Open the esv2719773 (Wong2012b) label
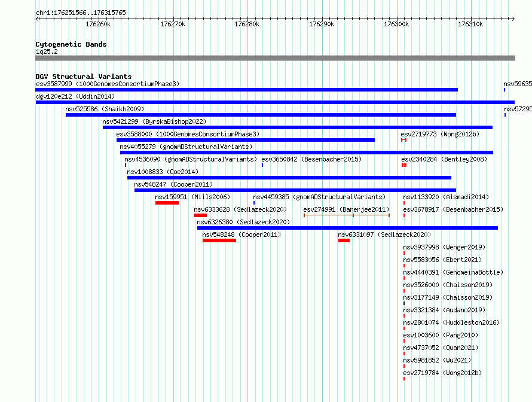Viewport: 532px width, 402px height. pos(440,134)
